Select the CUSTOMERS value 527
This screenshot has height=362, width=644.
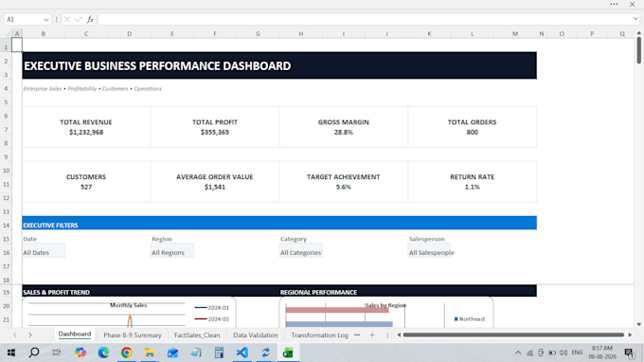pos(86,187)
